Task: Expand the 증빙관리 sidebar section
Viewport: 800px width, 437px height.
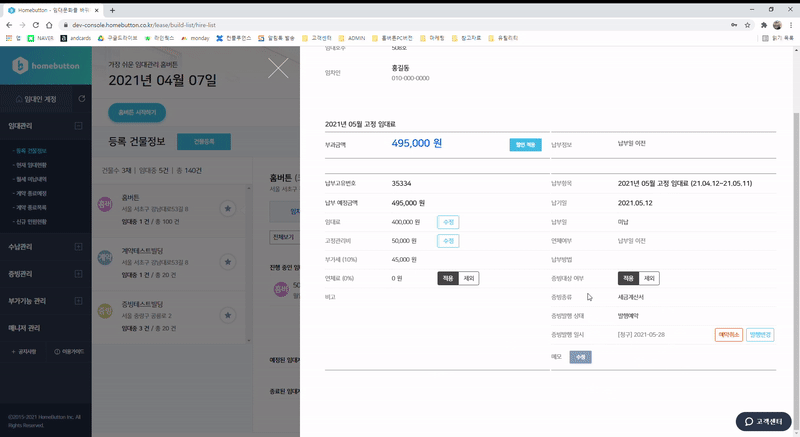Action: 78,274
